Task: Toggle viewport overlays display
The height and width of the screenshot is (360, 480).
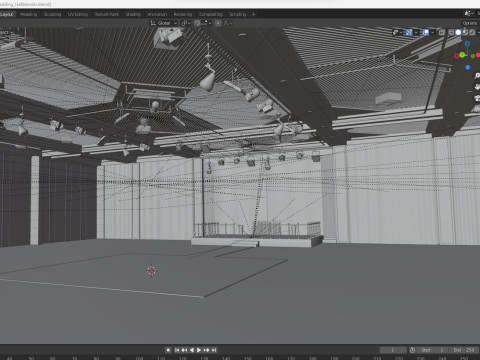Action: pos(426,32)
